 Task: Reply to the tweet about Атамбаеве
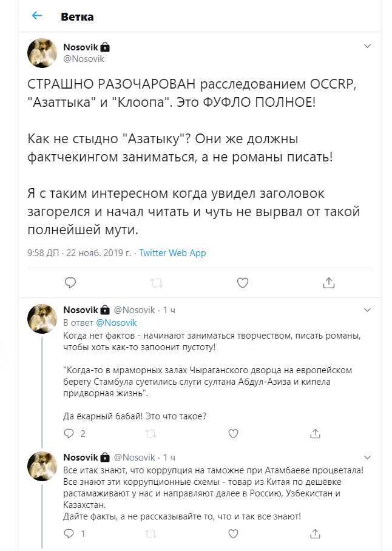click(x=70, y=534)
